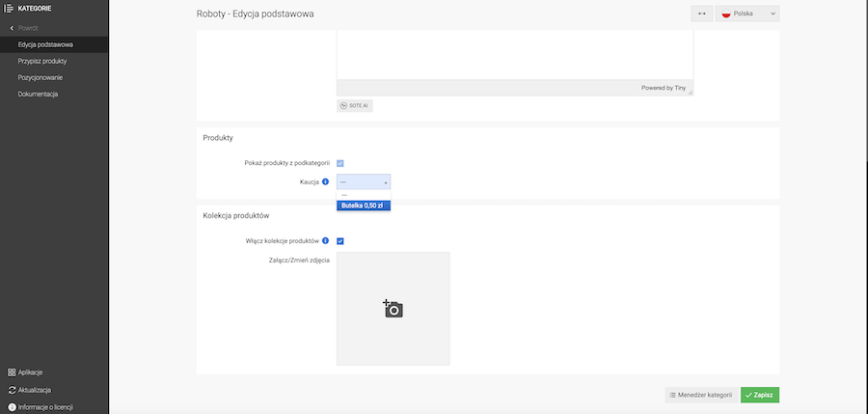Viewport: 868px width, 414px height.
Task: Go to Przypisz produkty section
Action: click(x=41, y=61)
